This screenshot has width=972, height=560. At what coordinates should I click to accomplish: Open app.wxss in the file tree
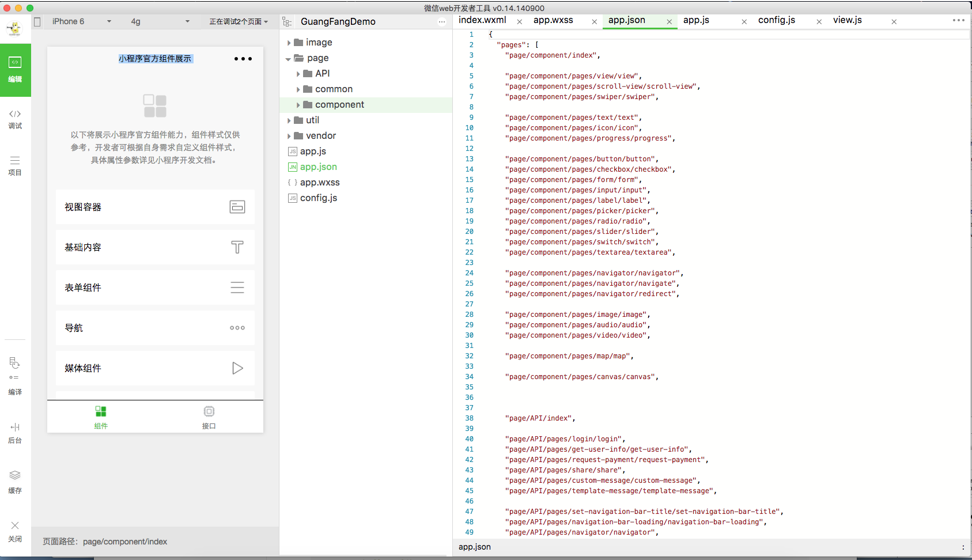(x=320, y=183)
